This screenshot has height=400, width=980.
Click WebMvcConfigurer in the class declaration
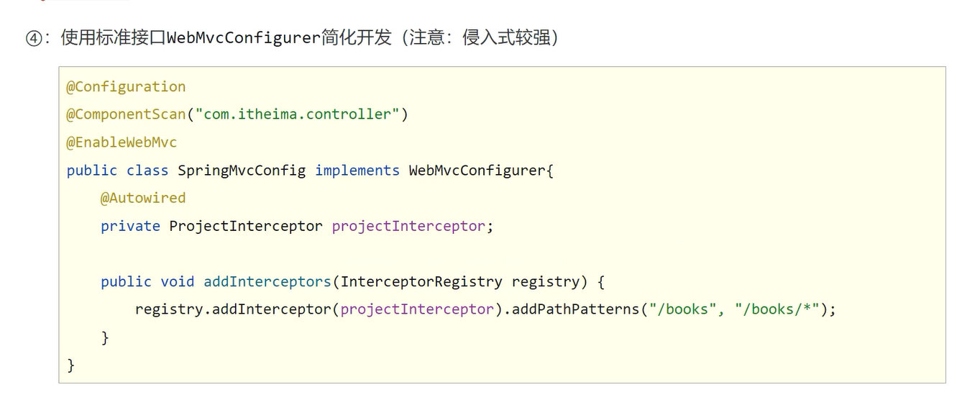point(477,171)
